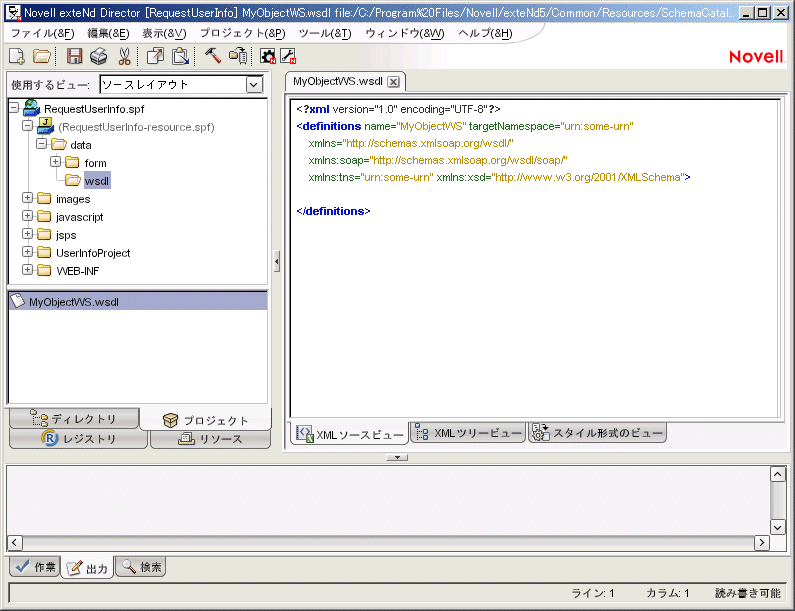This screenshot has width=795, height=611.
Task: Click the RequestUserInfo.spf project icon
Action: point(32,108)
